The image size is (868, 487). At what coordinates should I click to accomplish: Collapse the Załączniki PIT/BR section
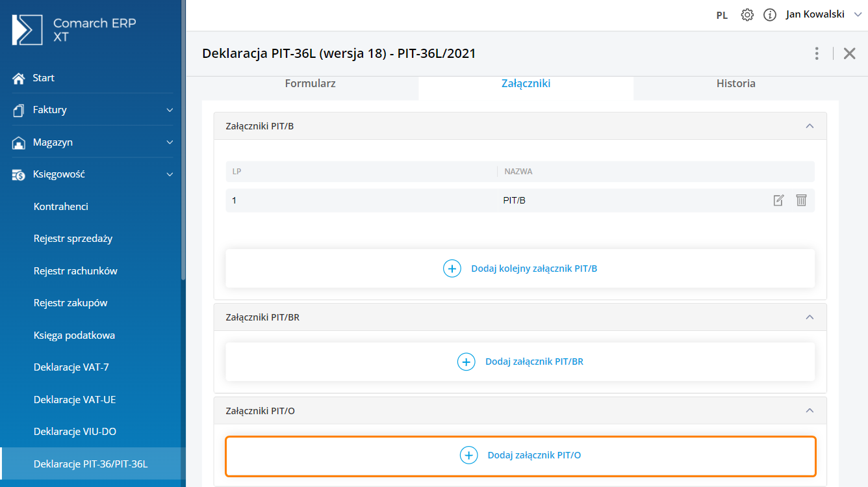pyautogui.click(x=810, y=317)
